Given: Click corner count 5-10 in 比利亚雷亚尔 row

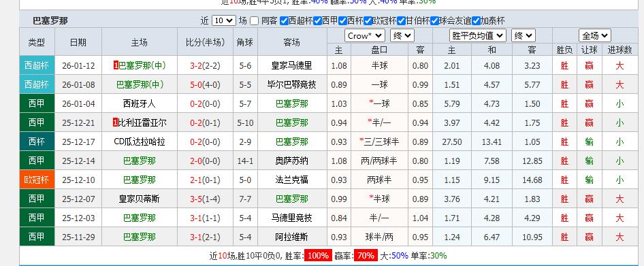Looking at the screenshot, I should tap(245, 122).
